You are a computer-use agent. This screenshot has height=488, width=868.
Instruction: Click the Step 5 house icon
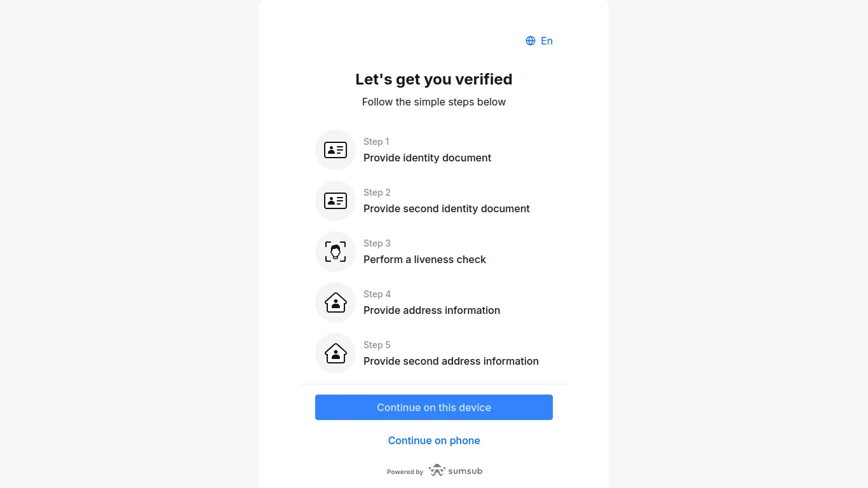click(336, 353)
